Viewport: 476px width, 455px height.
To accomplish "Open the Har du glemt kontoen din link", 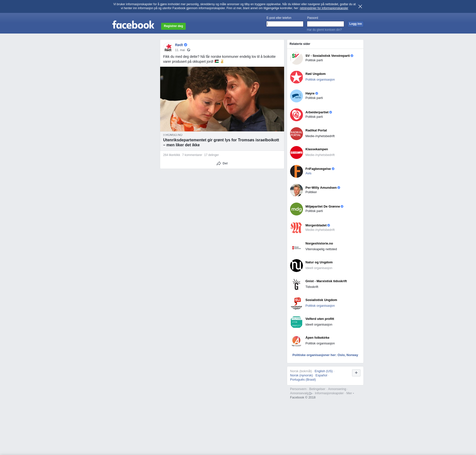I will 324,30.
